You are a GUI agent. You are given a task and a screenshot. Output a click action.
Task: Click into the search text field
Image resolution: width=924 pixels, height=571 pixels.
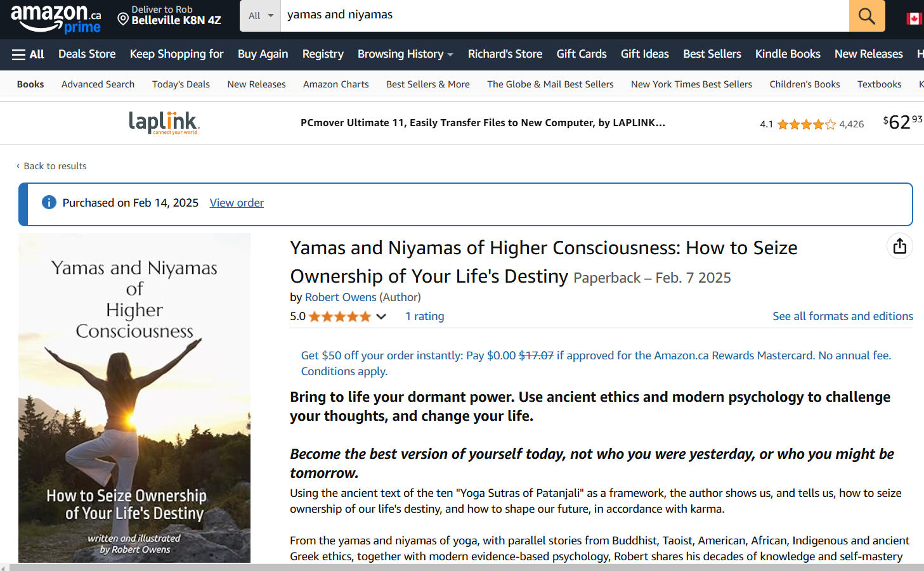[x=564, y=15]
